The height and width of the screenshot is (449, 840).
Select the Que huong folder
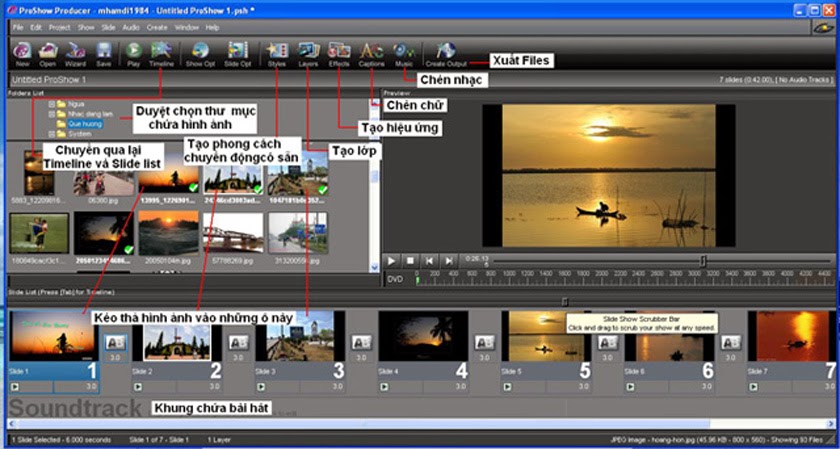click(x=85, y=124)
